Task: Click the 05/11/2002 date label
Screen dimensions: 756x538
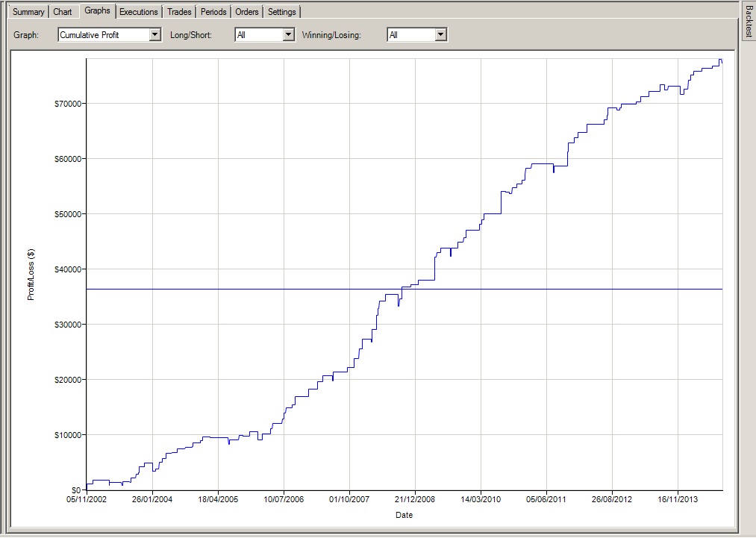Action: pyautogui.click(x=87, y=500)
